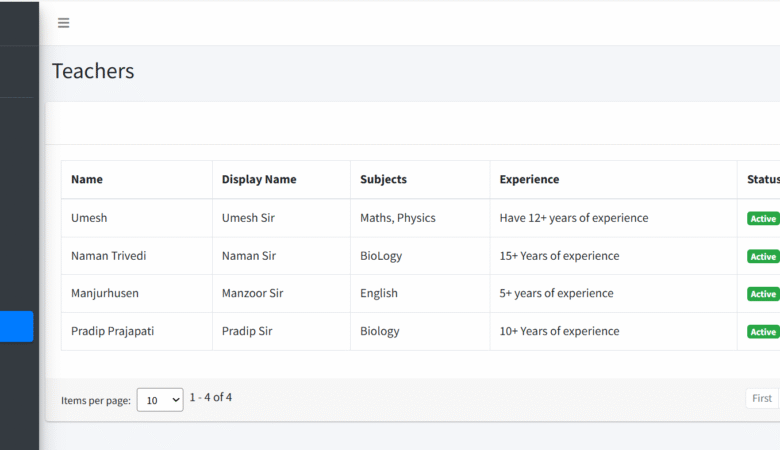Image resolution: width=780 pixels, height=450 pixels.
Task: Click the Subjects column header
Action: click(384, 180)
